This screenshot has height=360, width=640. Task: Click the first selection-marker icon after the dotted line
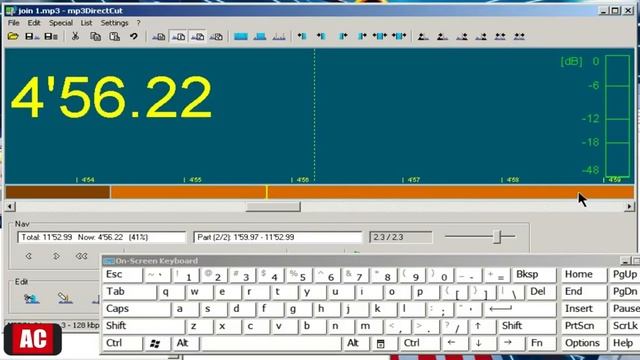coord(302,36)
